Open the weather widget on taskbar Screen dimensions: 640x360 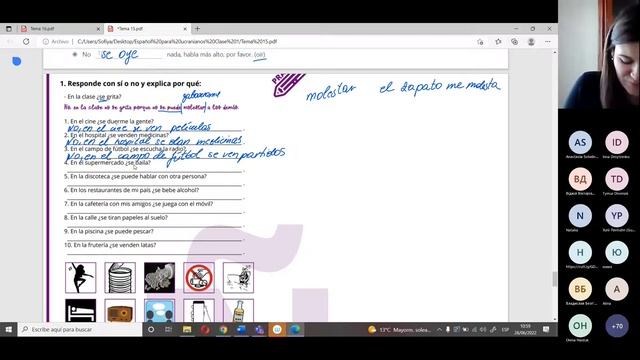tap(400, 329)
